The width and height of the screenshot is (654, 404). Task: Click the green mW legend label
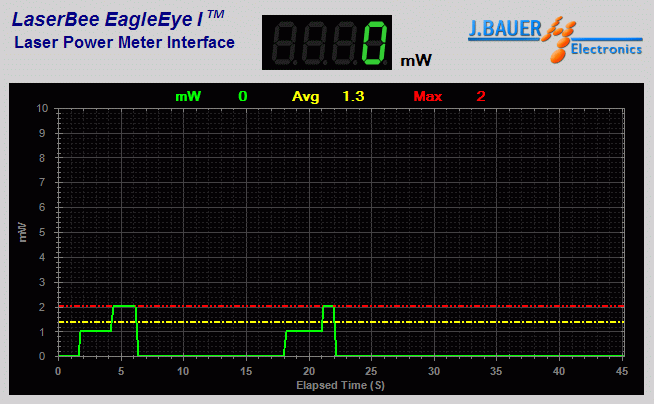[188, 96]
